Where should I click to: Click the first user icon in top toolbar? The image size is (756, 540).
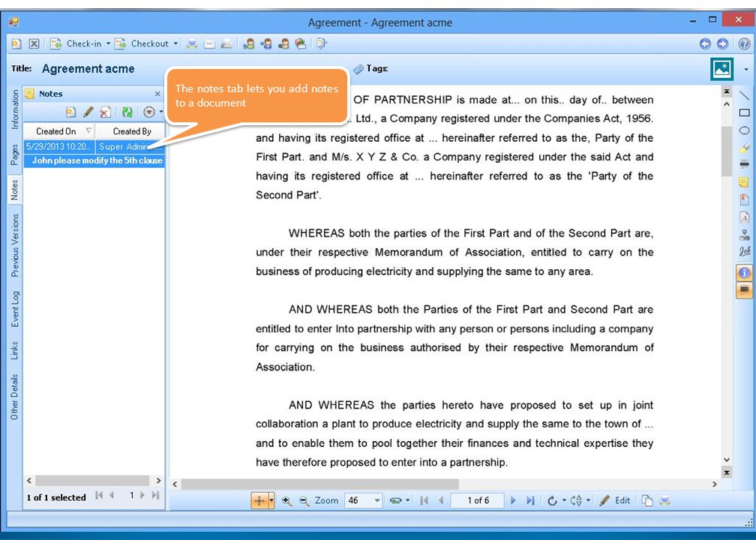(249, 43)
